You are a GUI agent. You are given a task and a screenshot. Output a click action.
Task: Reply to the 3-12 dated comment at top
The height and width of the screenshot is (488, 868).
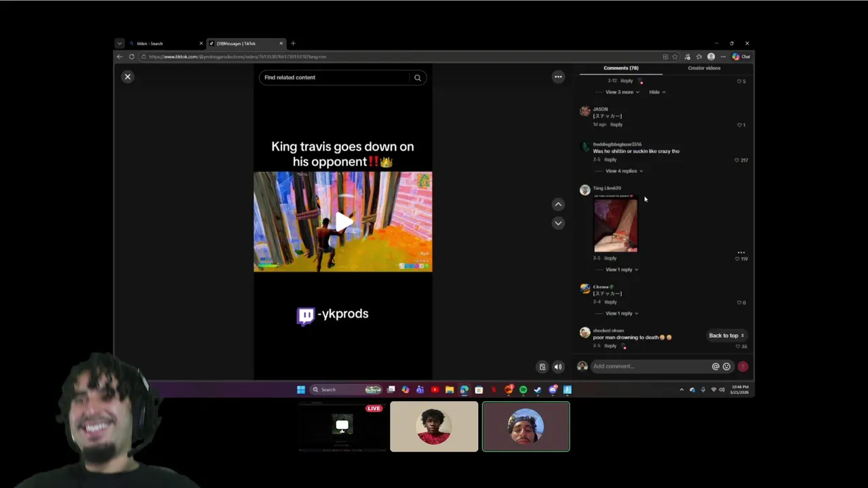point(627,81)
